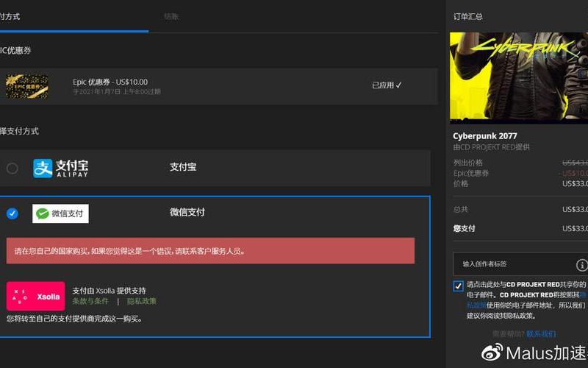588x368 pixels.
Task: Focus the creator tag input field
Action: coord(520,264)
